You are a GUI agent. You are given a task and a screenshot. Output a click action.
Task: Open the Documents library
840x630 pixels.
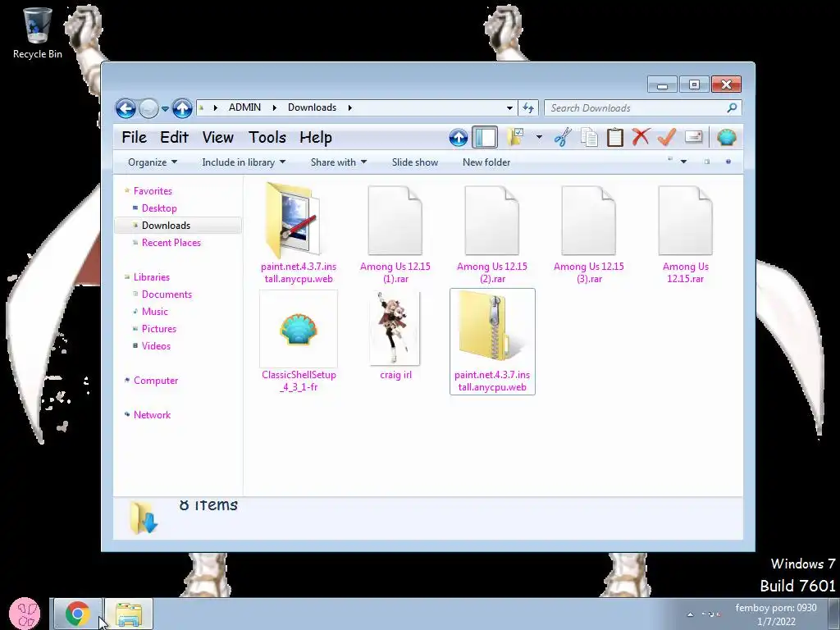click(x=167, y=294)
